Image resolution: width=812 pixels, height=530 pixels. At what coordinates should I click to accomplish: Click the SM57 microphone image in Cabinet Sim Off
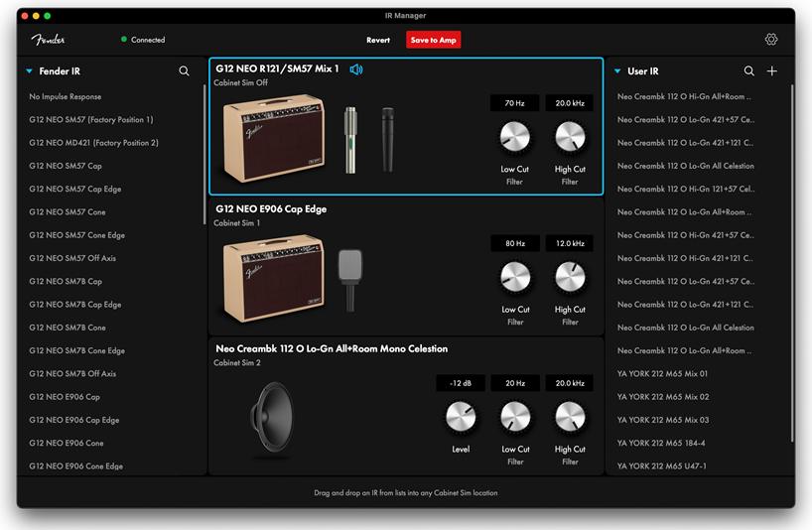[387, 139]
